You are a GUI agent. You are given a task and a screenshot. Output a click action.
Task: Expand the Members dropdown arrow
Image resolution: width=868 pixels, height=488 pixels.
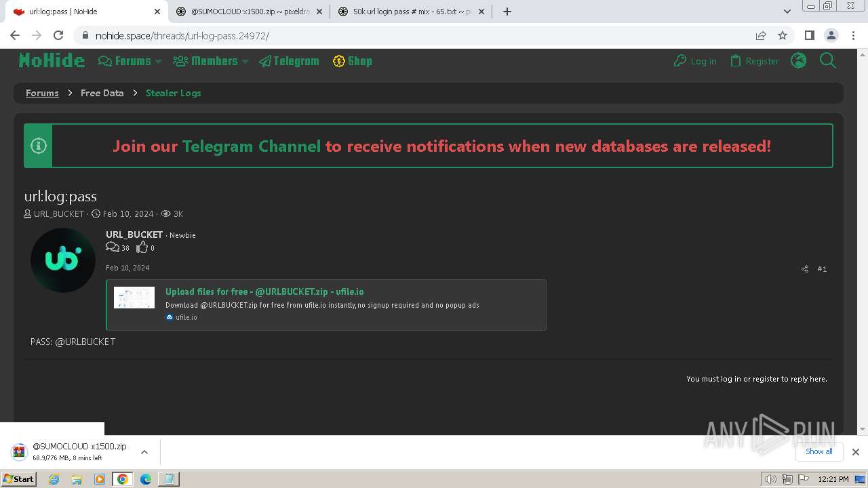pyautogui.click(x=245, y=62)
